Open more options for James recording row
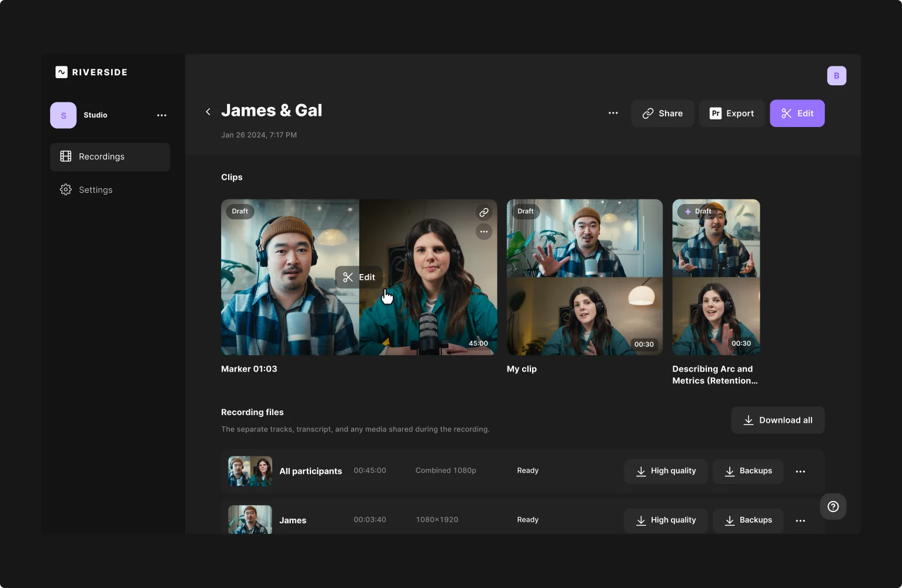Viewport: 902px width, 588px height. (800, 520)
